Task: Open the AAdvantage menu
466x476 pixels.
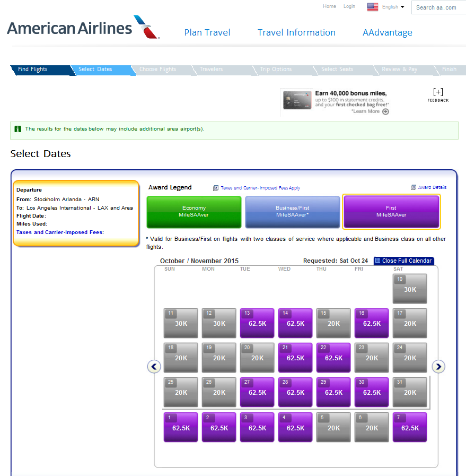Action: click(x=388, y=32)
